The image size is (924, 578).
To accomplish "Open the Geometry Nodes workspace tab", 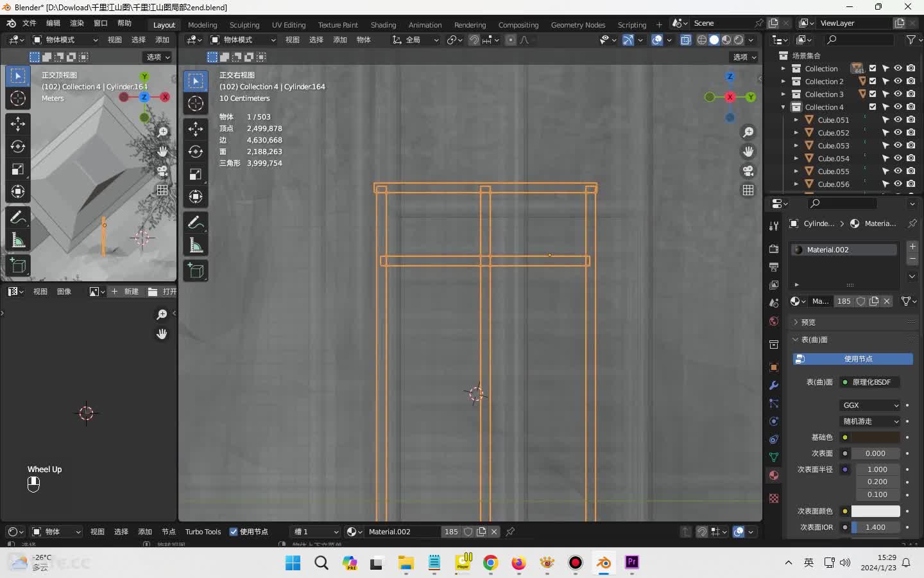I will pos(578,25).
